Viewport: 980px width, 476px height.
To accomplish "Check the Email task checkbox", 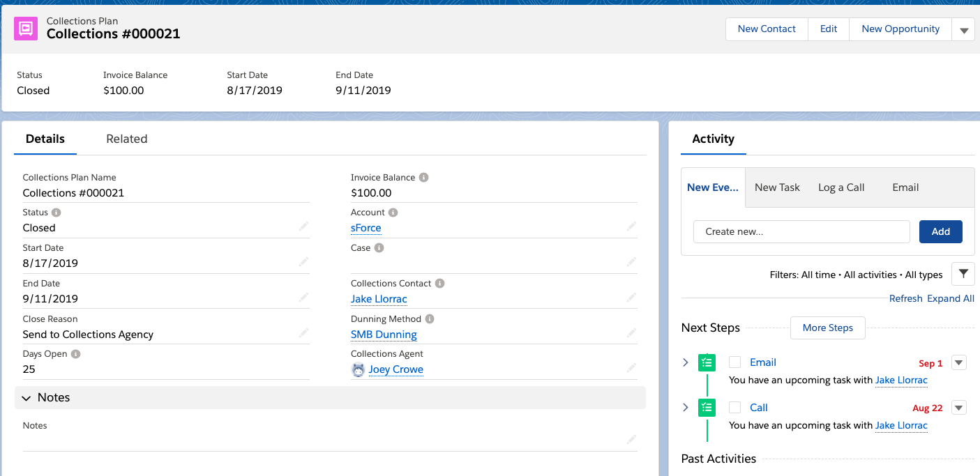I will (734, 362).
